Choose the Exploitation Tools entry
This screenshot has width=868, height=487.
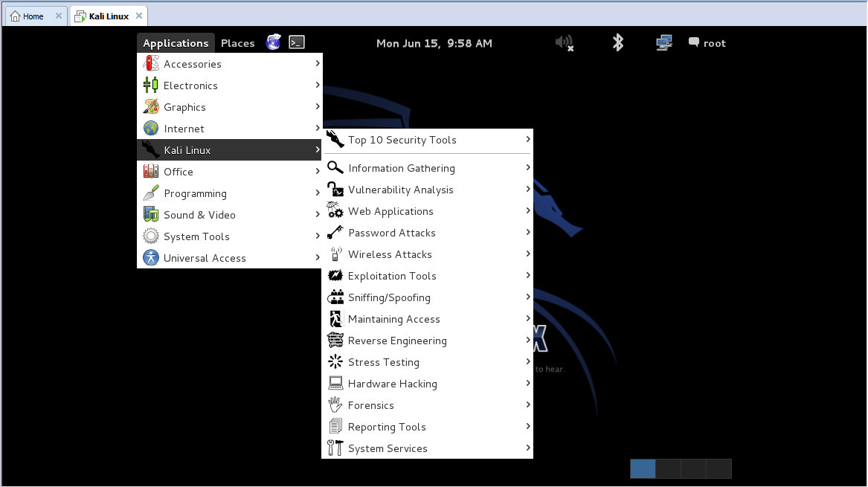coord(428,276)
